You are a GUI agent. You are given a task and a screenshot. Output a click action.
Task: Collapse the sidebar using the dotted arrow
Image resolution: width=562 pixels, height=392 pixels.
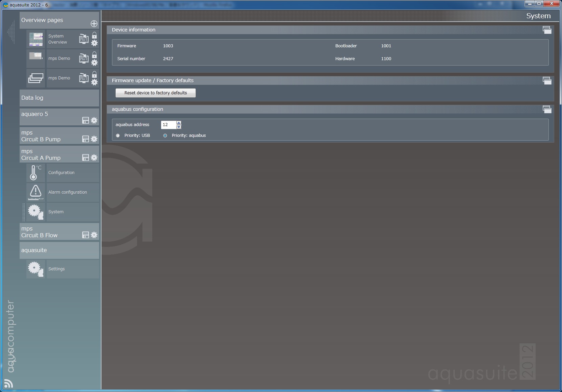11,32
